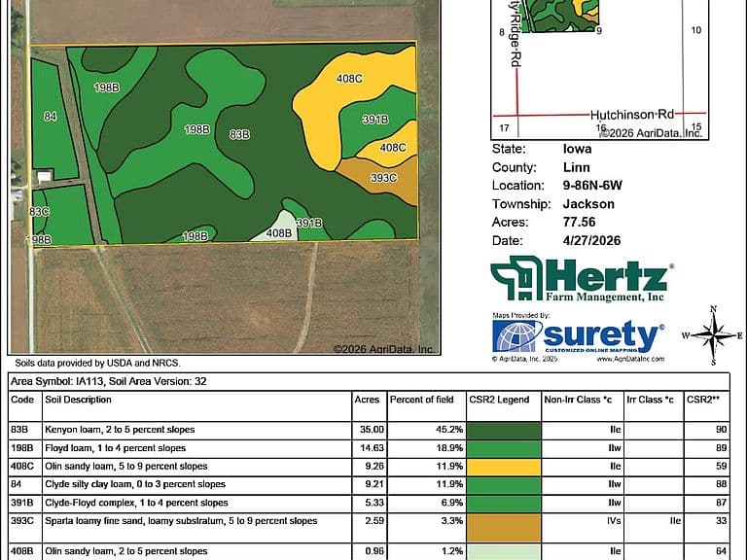Click the Date value 4/27/2026
Image resolution: width=747 pixels, height=560 pixels.
591,240
